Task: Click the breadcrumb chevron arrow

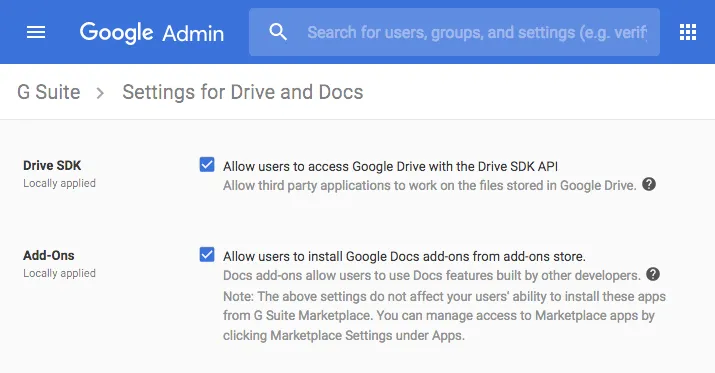Action: point(100,93)
